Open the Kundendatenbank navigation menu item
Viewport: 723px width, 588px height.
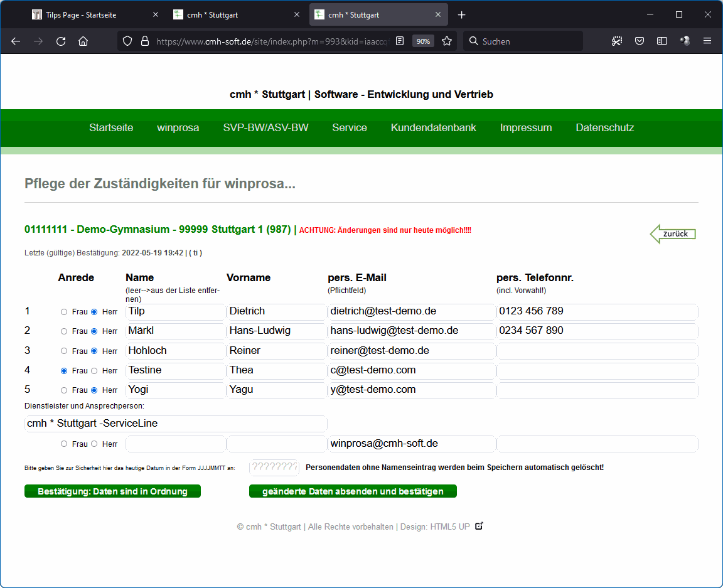[433, 128]
